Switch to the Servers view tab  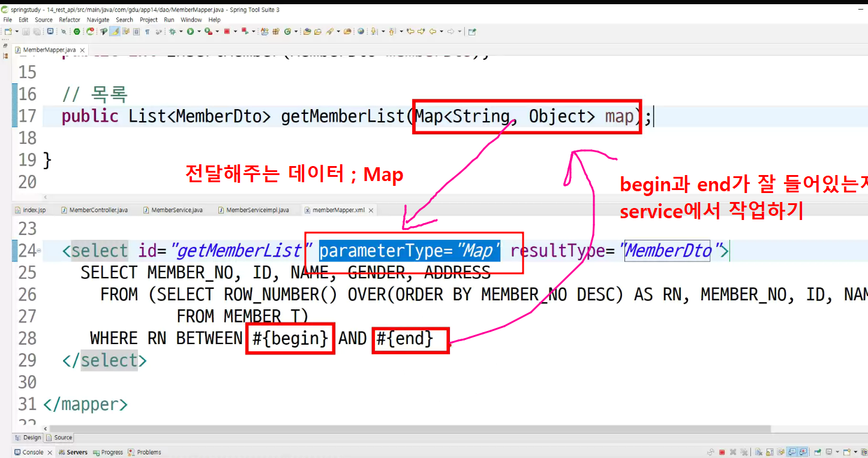(x=73, y=453)
